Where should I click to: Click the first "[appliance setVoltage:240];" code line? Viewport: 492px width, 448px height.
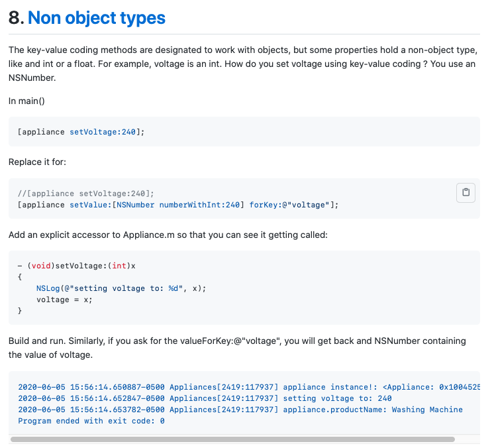81,132
